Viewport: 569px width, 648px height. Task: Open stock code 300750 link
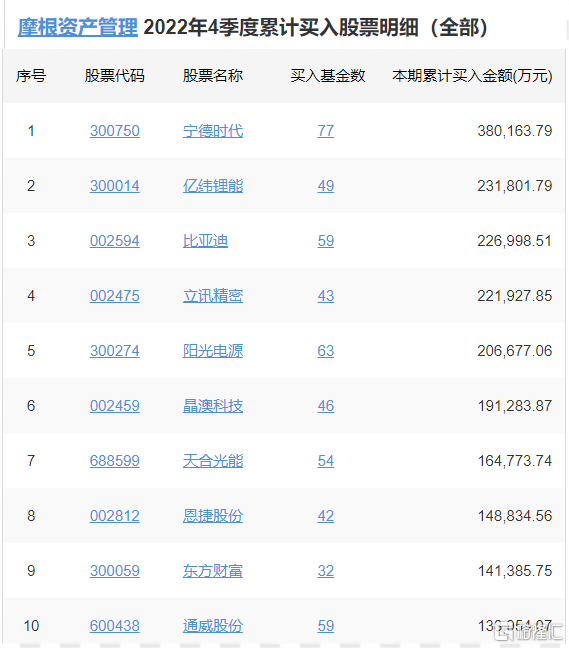tap(115, 131)
